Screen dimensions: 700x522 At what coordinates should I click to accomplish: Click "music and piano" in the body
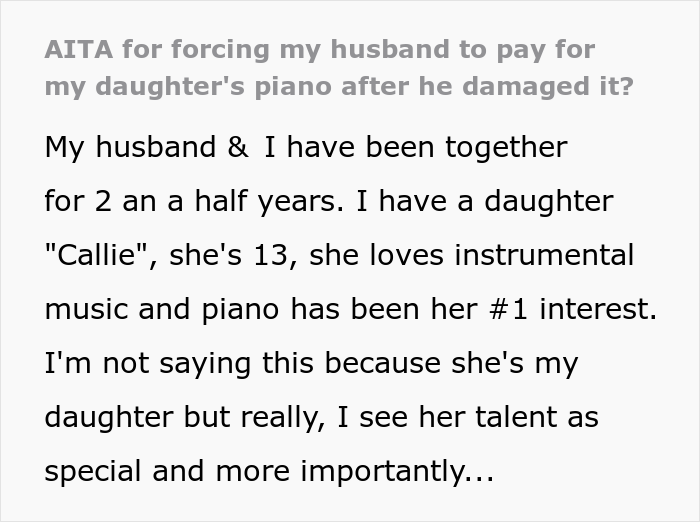point(162,309)
